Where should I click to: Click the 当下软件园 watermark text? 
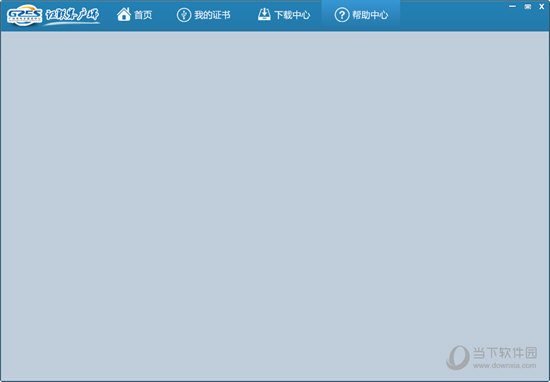505,353
